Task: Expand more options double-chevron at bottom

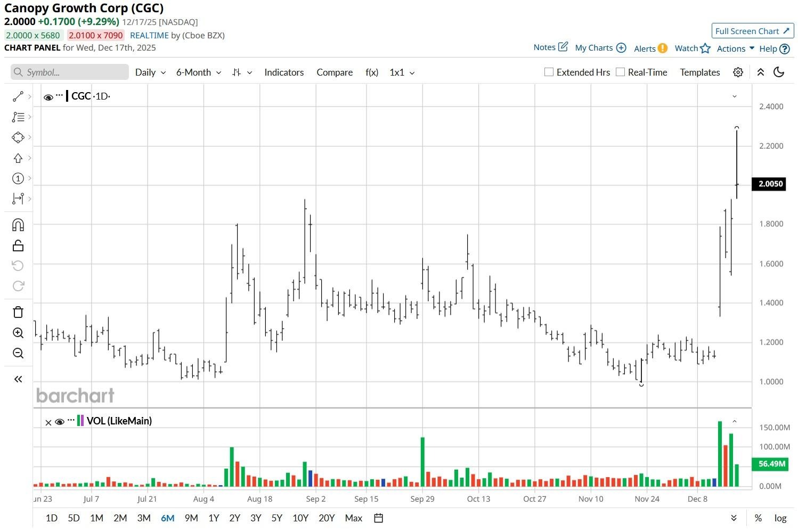Action: click(x=734, y=518)
